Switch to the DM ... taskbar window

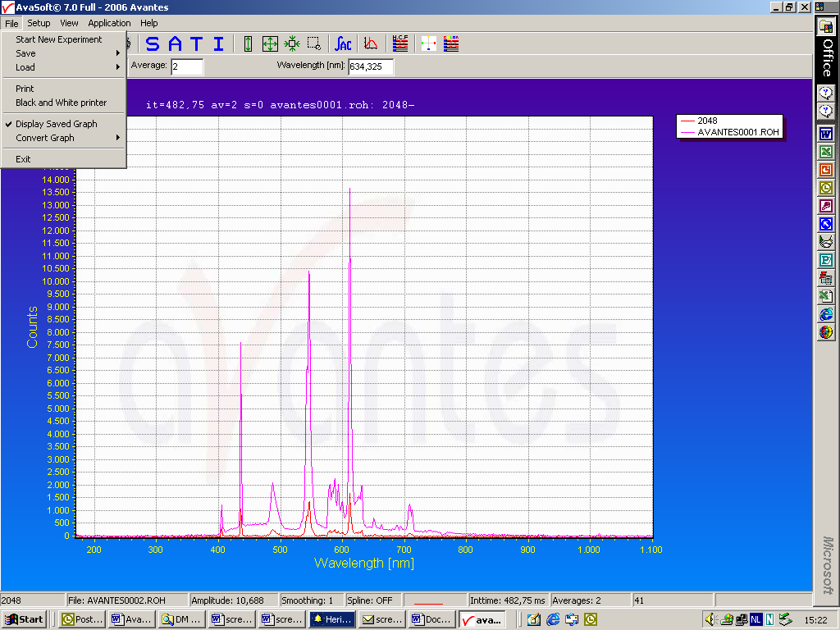click(181, 619)
